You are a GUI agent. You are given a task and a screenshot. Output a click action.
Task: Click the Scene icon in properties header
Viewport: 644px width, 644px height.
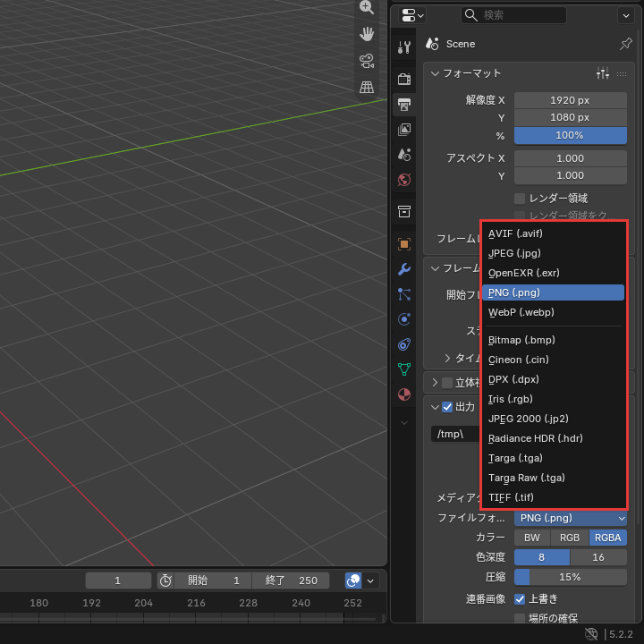tap(432, 44)
